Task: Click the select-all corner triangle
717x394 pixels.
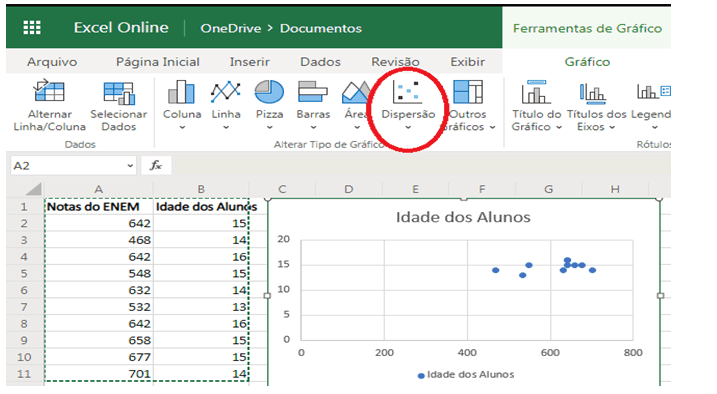Action: coord(33,189)
